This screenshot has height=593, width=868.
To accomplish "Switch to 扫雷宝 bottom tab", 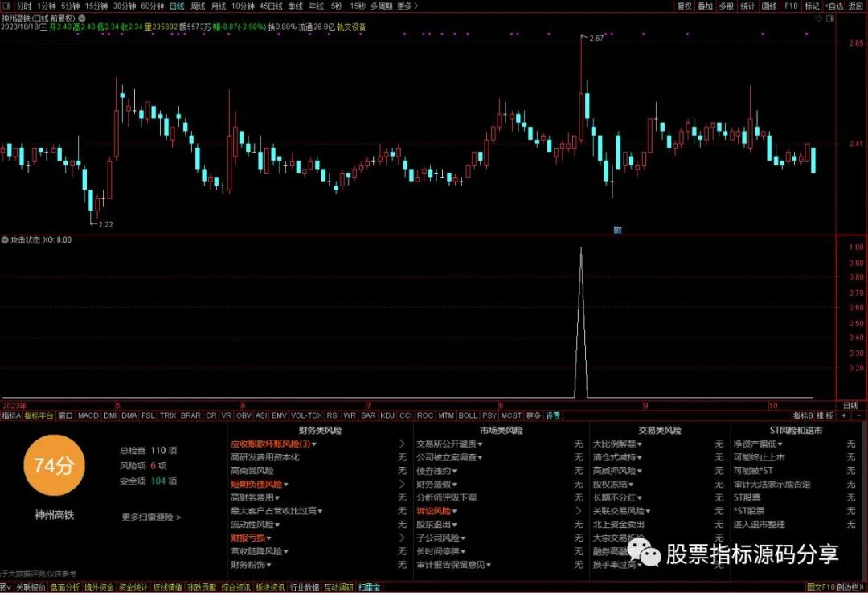I will 369,587.
